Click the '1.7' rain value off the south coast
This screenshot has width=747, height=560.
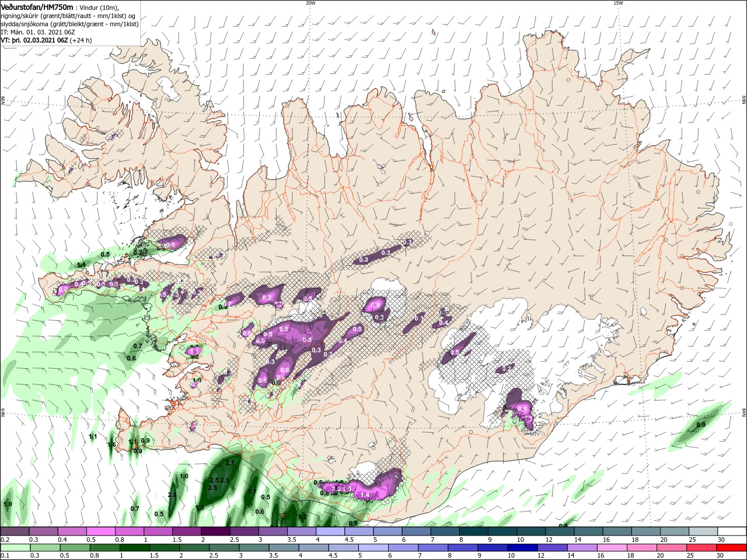252,492
